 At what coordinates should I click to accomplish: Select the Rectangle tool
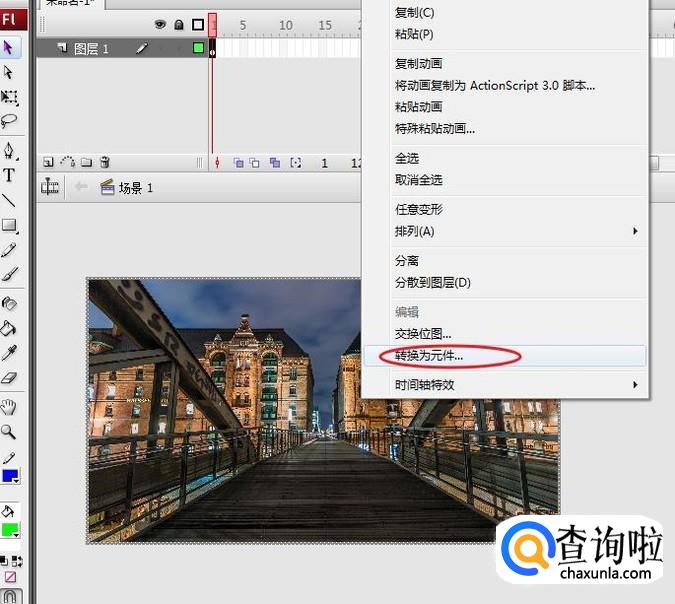coord(9,225)
